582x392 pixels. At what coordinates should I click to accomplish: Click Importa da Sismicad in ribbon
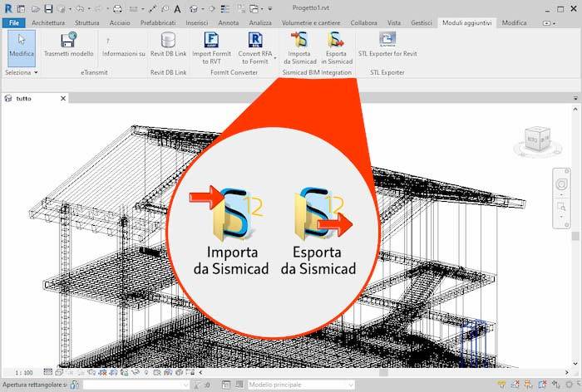(x=300, y=48)
